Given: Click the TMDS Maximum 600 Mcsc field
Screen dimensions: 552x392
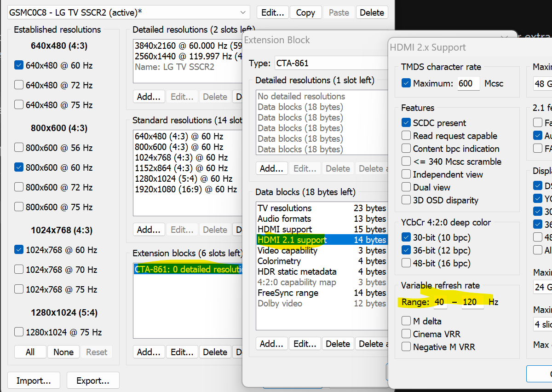Looking at the screenshot, I should [469, 83].
